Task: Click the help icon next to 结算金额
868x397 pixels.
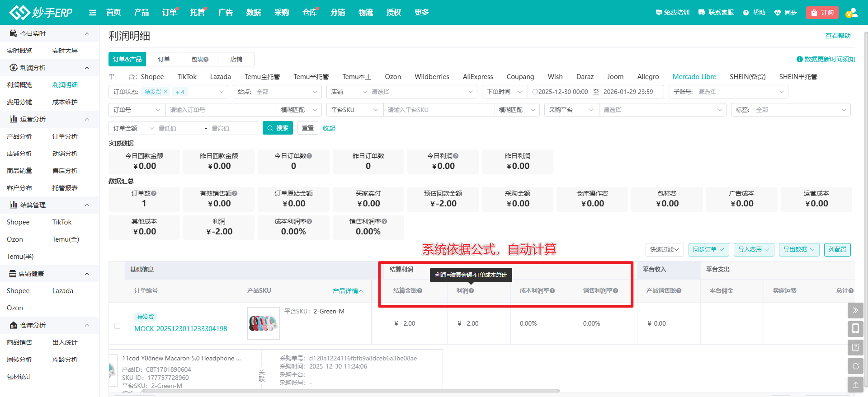Action: tap(420, 291)
